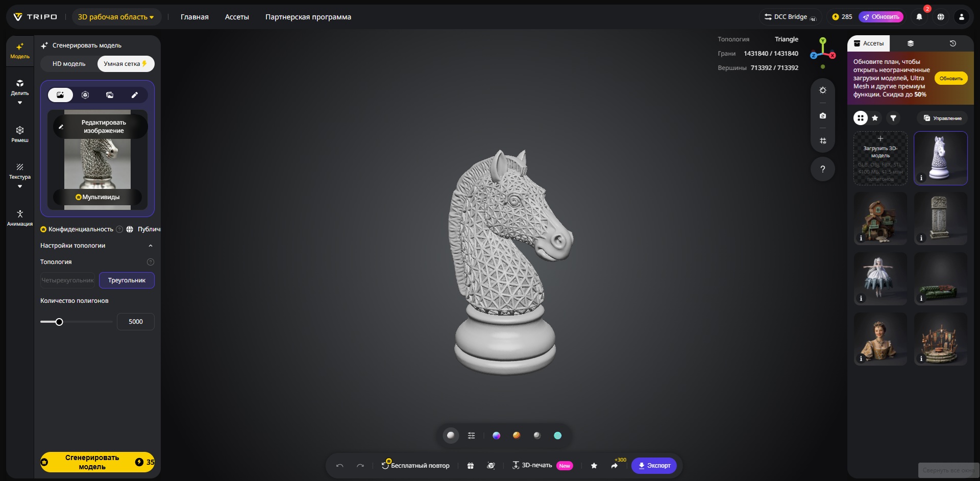Open the Remesh tool in sidebar

point(20,134)
